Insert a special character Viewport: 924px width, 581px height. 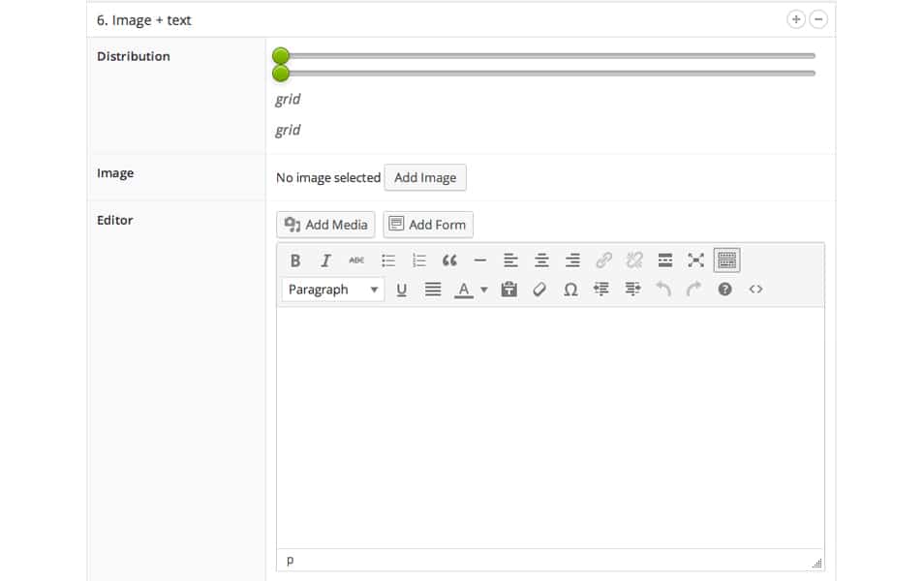pos(570,289)
